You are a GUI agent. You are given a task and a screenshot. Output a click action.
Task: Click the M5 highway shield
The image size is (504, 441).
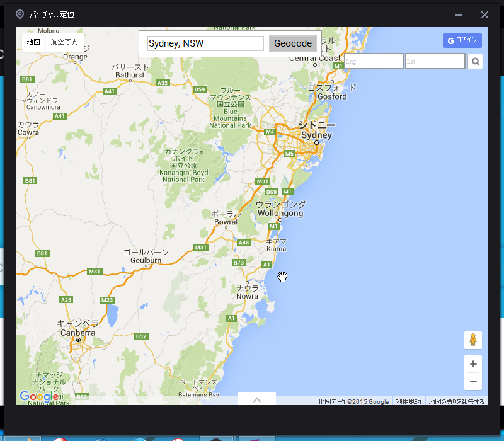pos(289,154)
